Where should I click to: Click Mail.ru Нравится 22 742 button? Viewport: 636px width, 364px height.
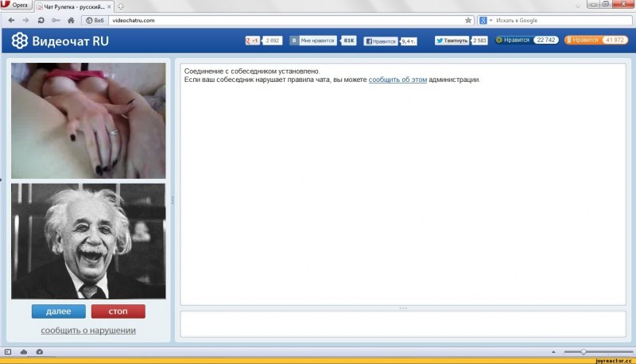527,40
